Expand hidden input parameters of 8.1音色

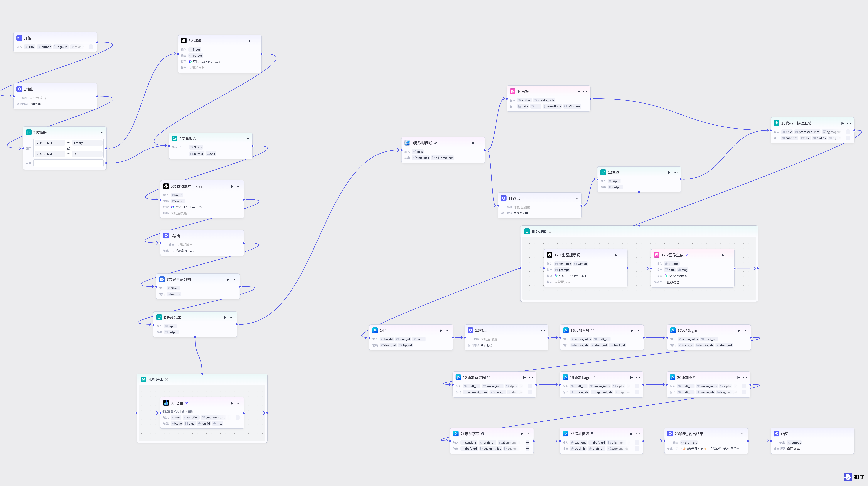tap(238, 417)
